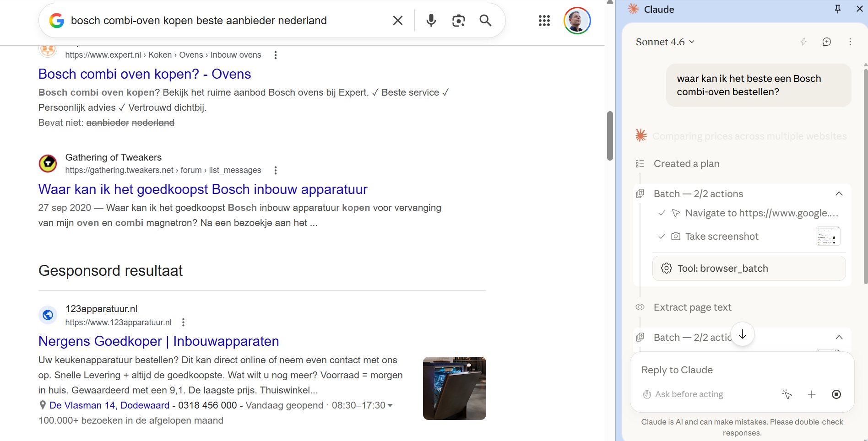This screenshot has width=868, height=441.
Task: Click the cursor-click icon in reply box
Action: tap(787, 394)
